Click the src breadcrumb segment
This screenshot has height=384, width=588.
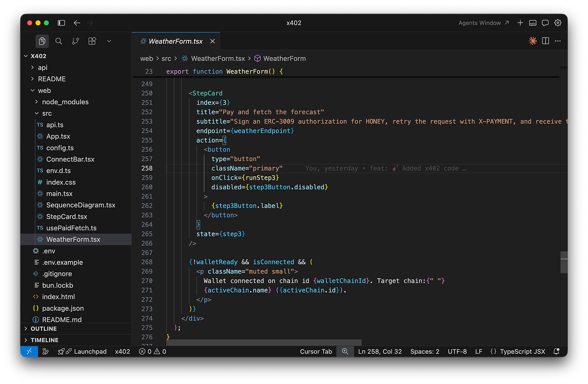(166, 58)
